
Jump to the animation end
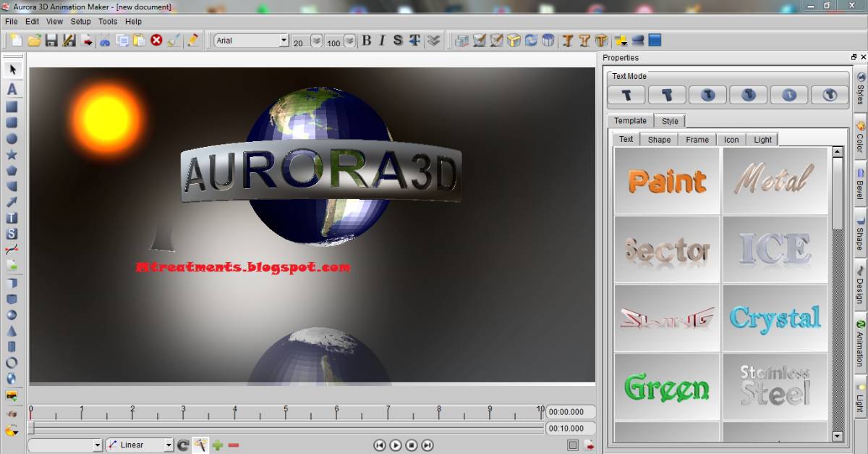(427, 445)
